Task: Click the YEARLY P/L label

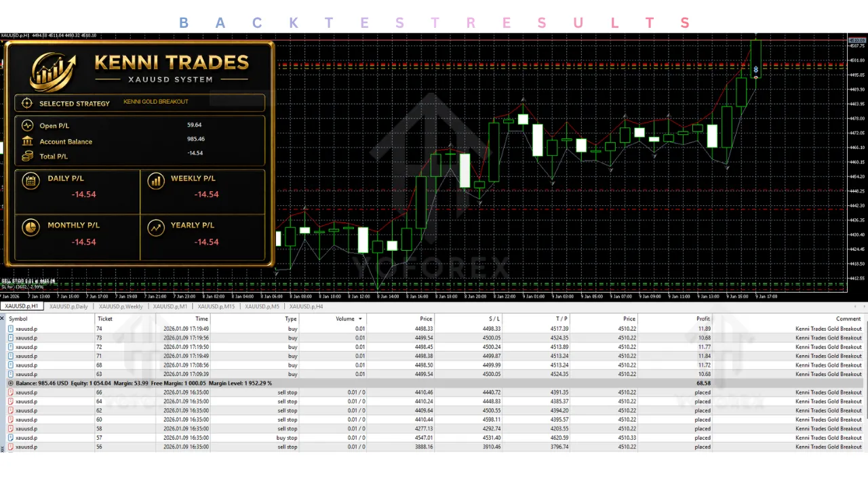Action: point(192,225)
